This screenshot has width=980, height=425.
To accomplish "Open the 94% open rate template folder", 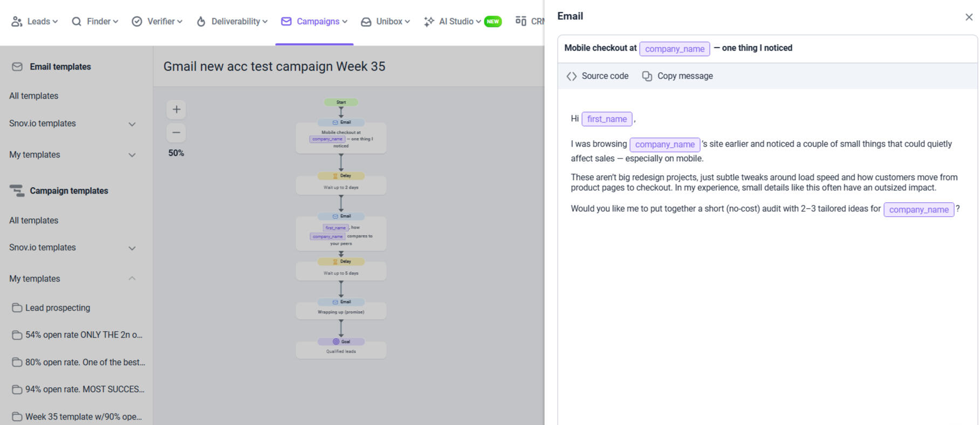I will pos(84,389).
